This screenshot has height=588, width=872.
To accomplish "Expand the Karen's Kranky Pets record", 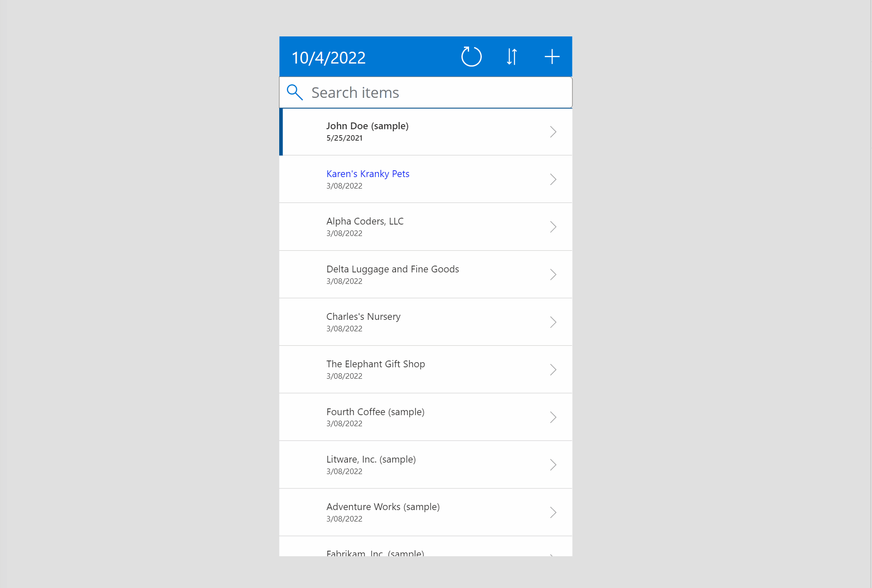I will click(553, 178).
